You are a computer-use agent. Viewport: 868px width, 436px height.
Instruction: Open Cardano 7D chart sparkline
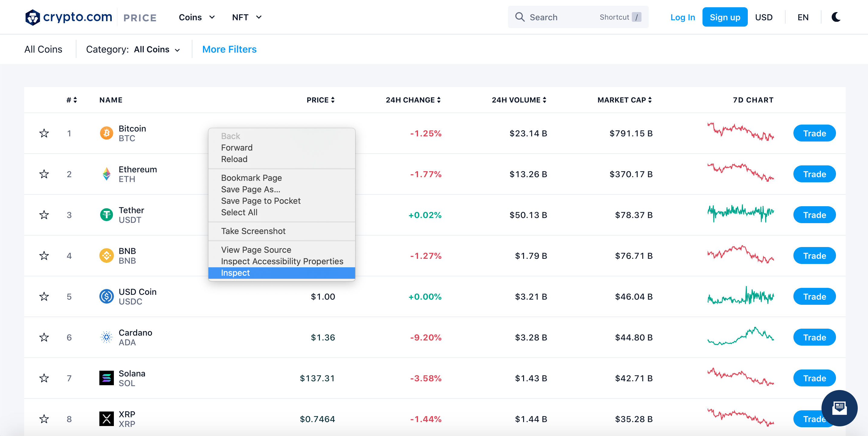[740, 336]
